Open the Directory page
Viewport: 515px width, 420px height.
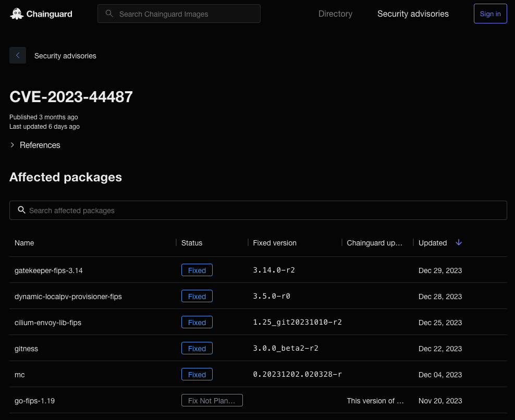[x=335, y=14]
